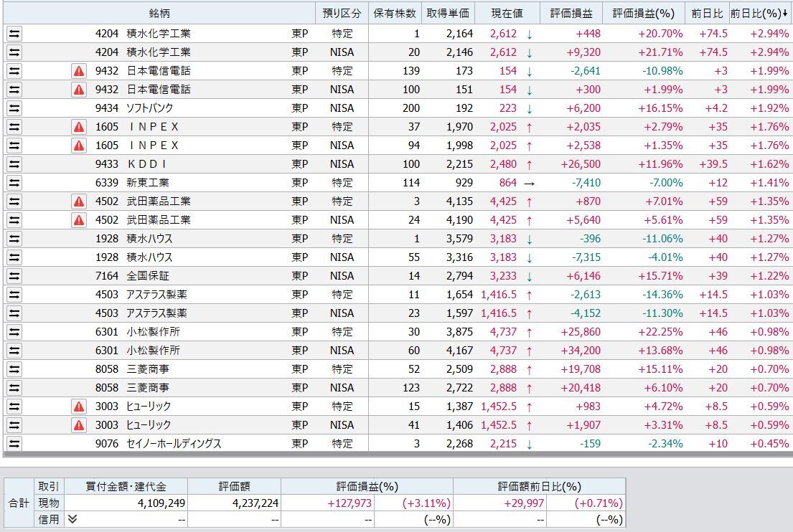This screenshot has height=532, width=793.
Task: Select the 6339 新東工業 stock name
Action: click(x=148, y=183)
